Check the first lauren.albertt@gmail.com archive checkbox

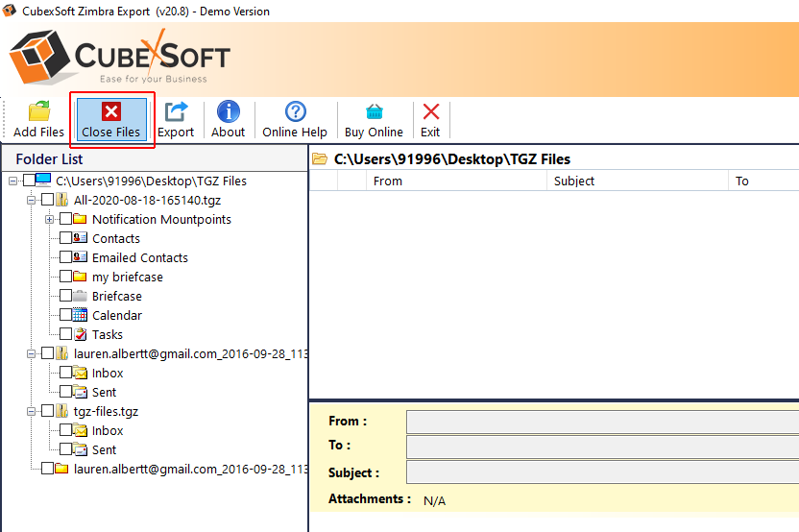pyautogui.click(x=47, y=353)
